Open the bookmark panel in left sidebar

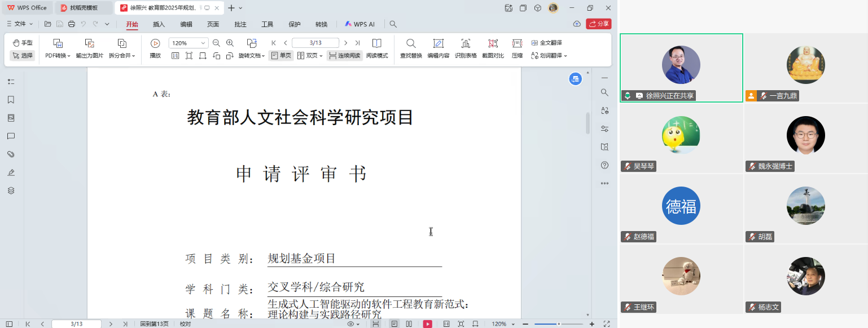[11, 100]
